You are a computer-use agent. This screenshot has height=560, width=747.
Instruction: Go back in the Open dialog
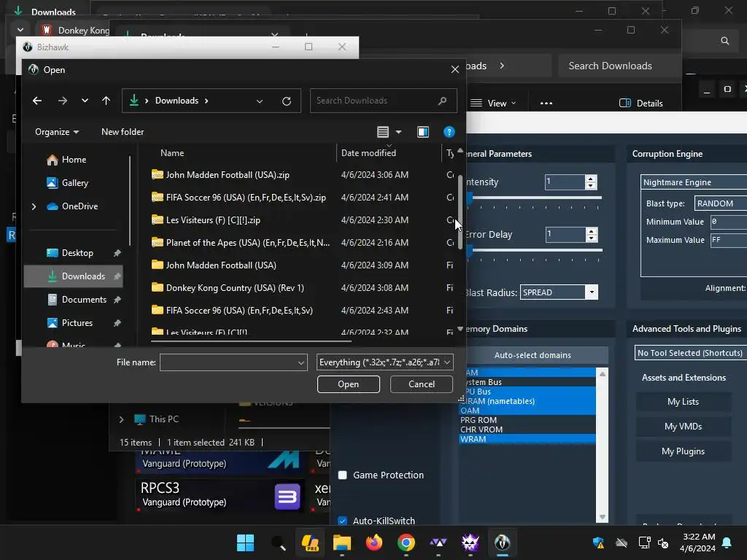tap(37, 101)
